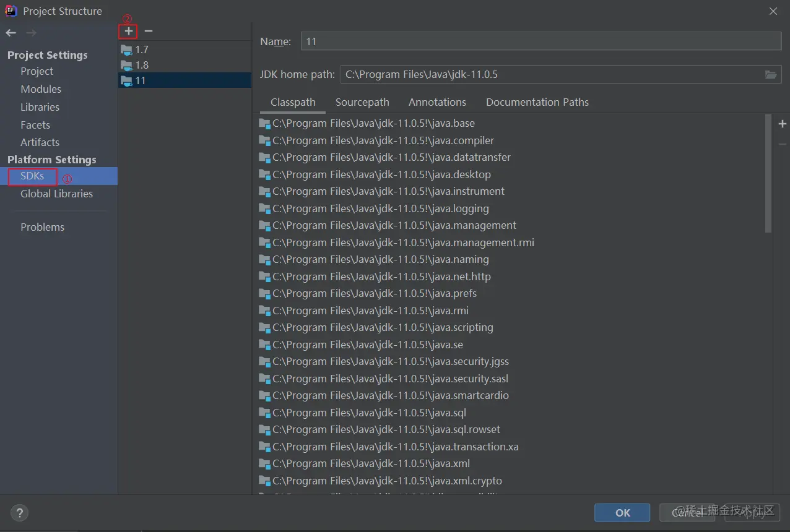This screenshot has height=532, width=790.
Task: Browse JDK home path folder icon
Action: (770, 75)
